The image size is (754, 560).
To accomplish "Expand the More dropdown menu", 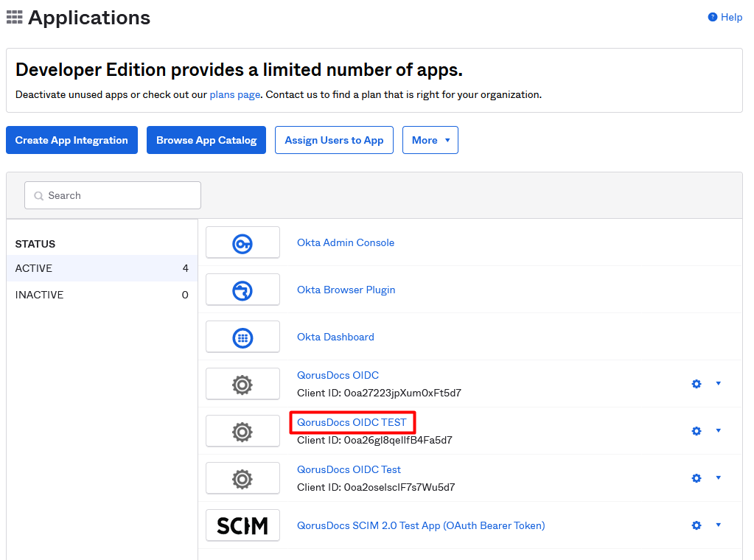I will [430, 140].
